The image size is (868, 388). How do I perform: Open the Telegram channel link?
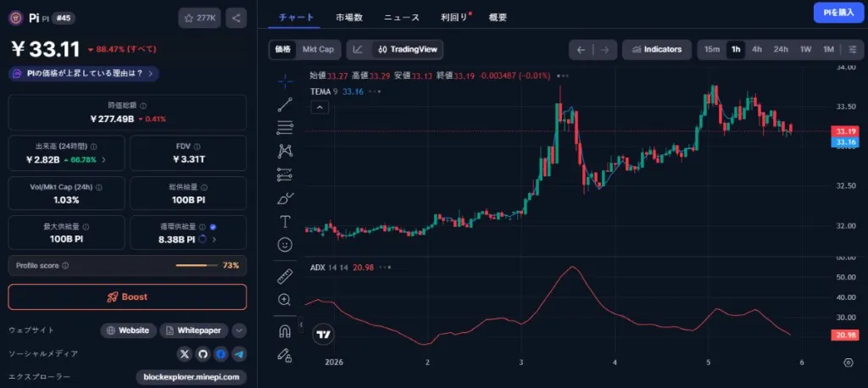[x=239, y=353]
